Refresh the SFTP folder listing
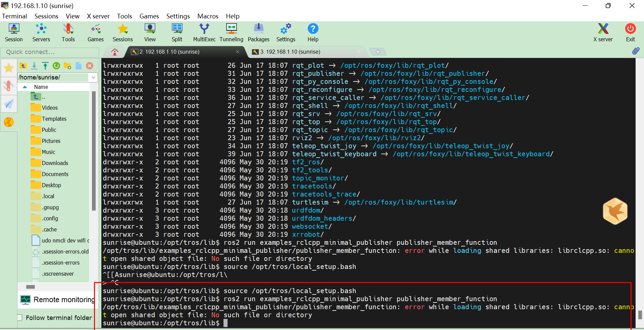Viewport: 644px width, 330px height. coord(56,66)
